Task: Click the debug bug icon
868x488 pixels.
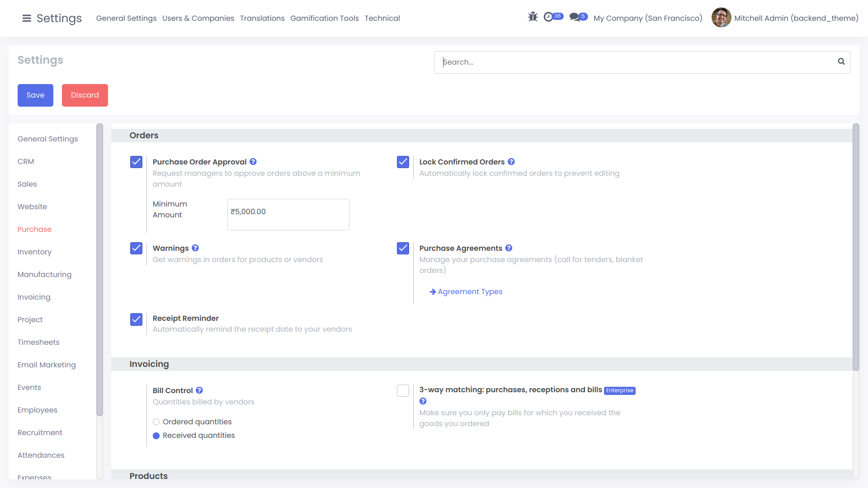Action: 533,17
